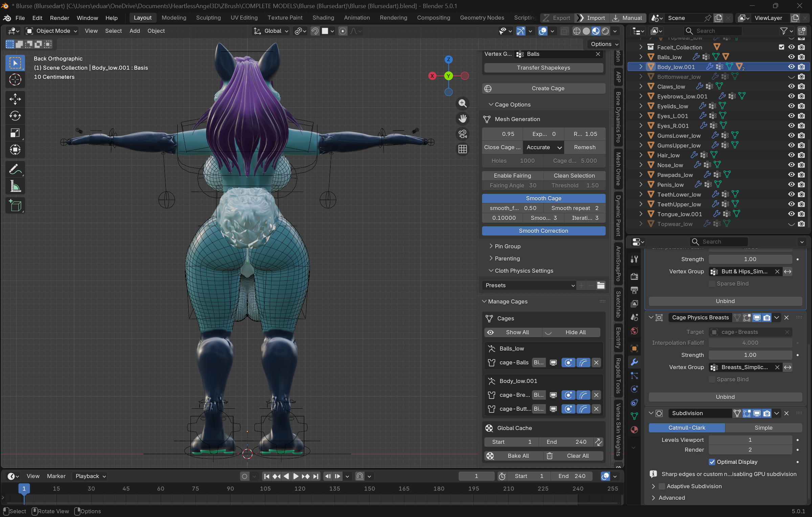Open the Accurate cage method dropdown
Viewport: 812px width, 517px height.
point(543,148)
